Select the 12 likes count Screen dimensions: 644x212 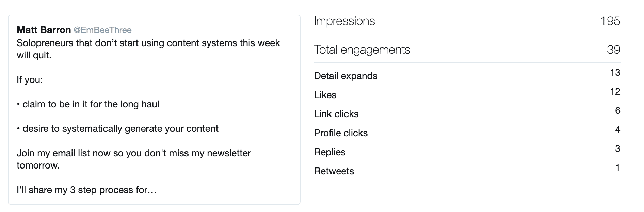coord(615,91)
